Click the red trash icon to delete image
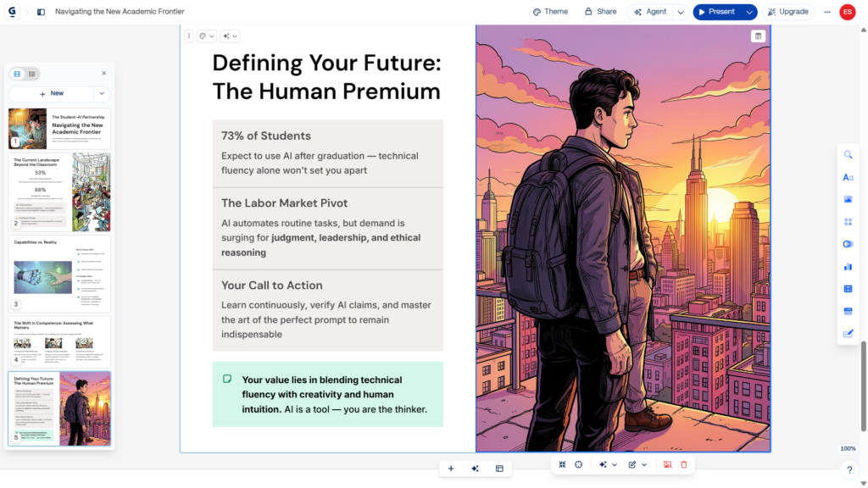 pyautogui.click(x=684, y=465)
